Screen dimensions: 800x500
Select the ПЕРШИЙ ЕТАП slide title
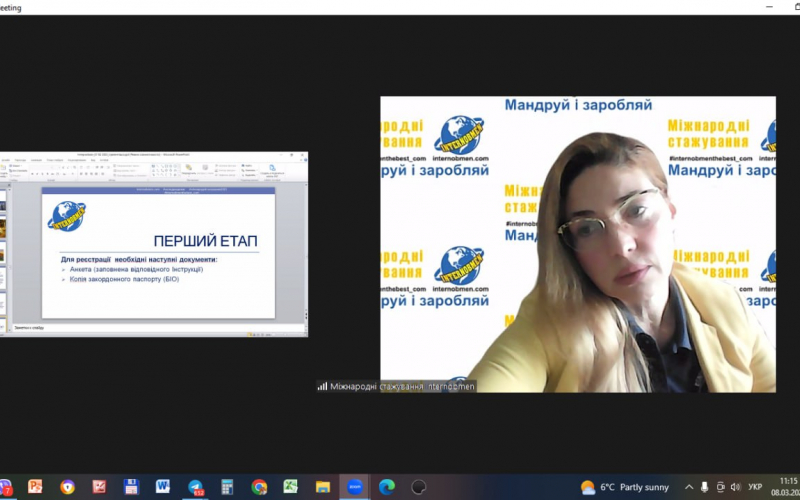[206, 241]
